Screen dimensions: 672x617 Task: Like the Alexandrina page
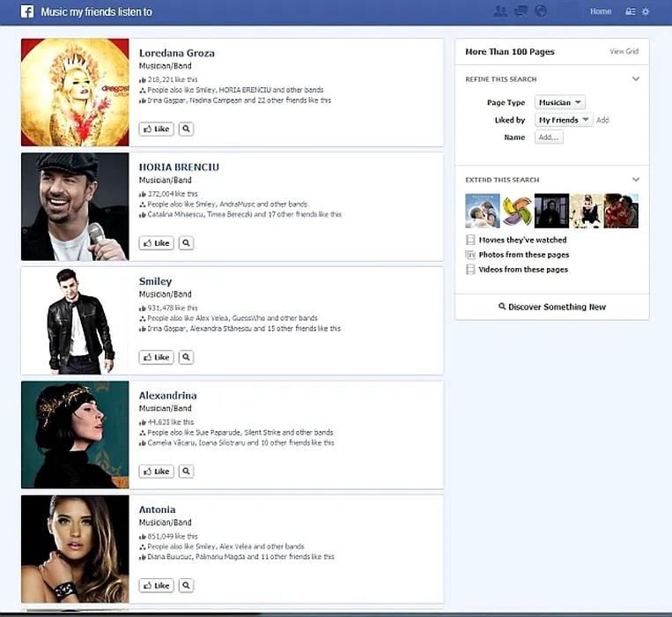[156, 472]
